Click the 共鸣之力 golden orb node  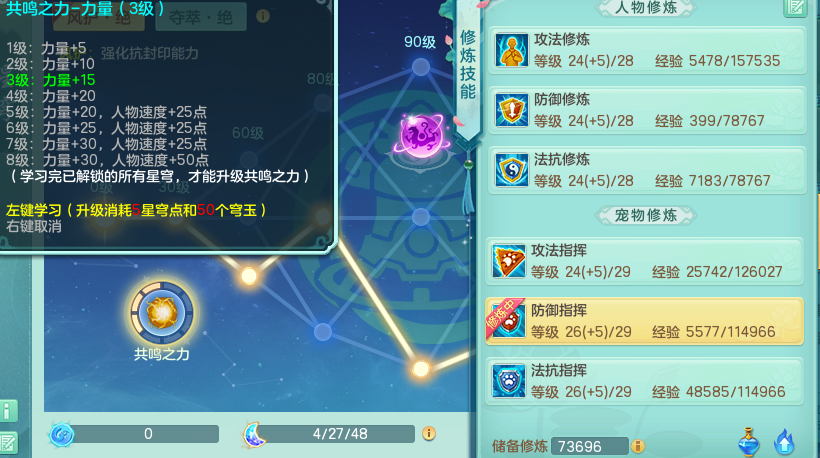pyautogui.click(x=162, y=313)
